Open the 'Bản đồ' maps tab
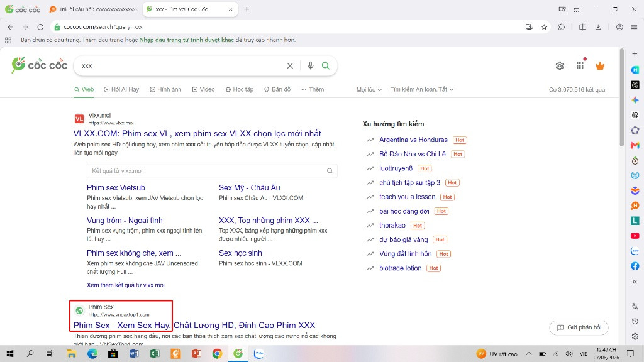The width and height of the screenshot is (644, 362). (277, 89)
